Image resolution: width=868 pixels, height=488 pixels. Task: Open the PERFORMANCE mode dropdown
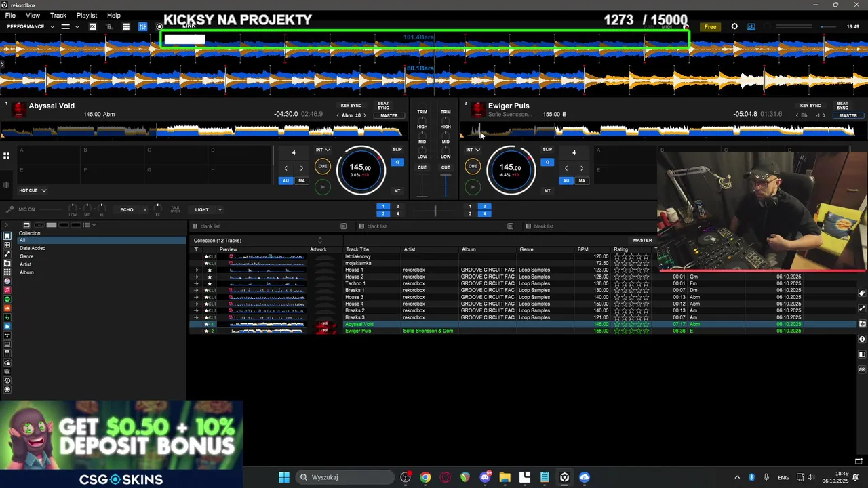(x=31, y=26)
